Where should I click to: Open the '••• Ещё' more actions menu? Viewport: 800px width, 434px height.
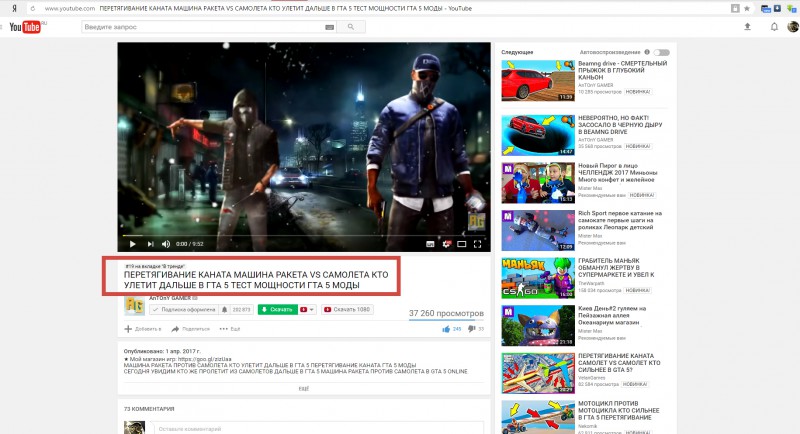pos(230,329)
